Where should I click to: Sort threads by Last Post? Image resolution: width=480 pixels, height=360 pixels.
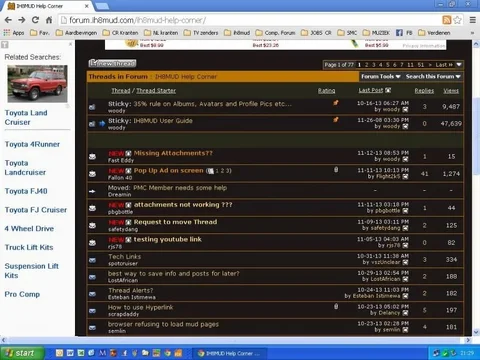pyautogui.click(x=371, y=90)
